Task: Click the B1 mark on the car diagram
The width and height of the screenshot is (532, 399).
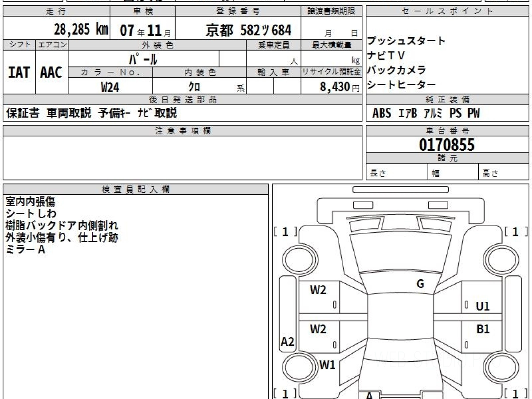Action: point(483,329)
